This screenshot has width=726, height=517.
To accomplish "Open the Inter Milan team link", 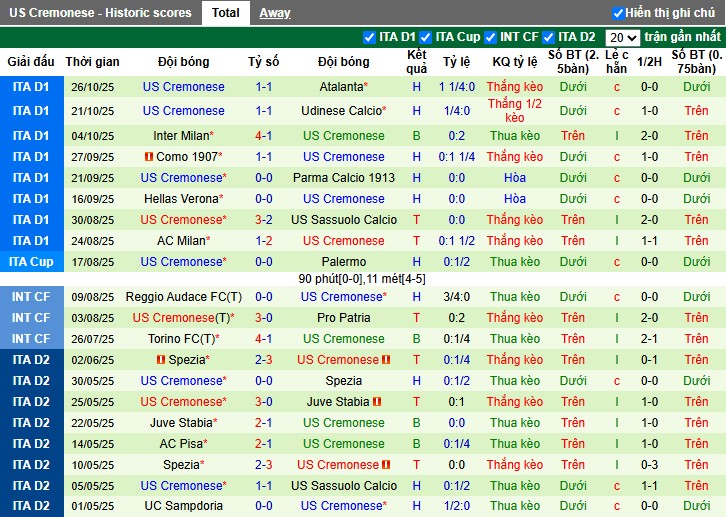I will click(x=181, y=136).
